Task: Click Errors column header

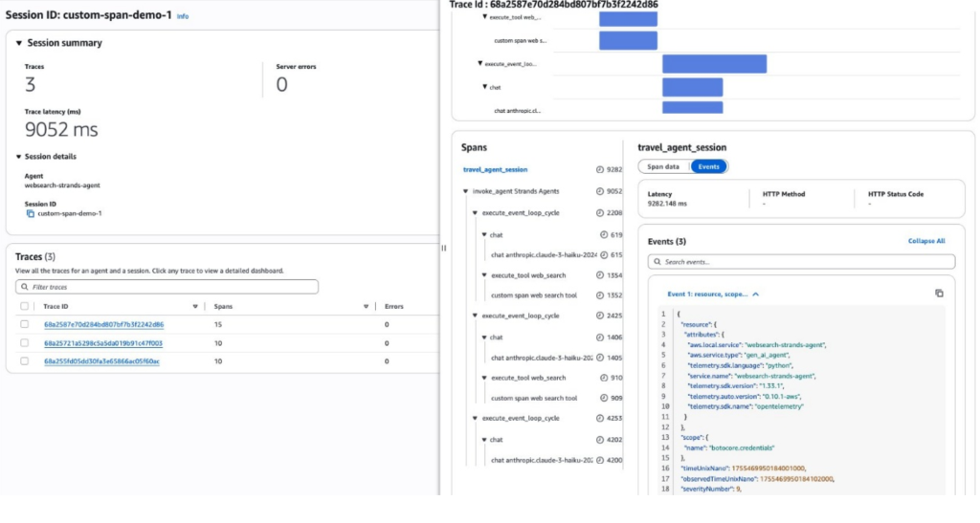Action: point(393,306)
